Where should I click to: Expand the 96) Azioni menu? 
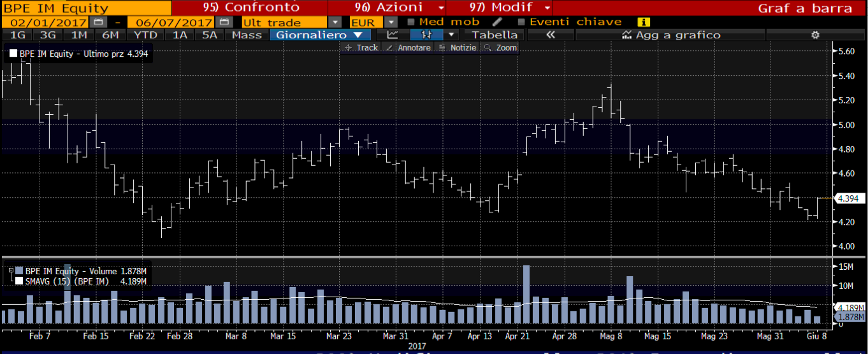(x=386, y=8)
